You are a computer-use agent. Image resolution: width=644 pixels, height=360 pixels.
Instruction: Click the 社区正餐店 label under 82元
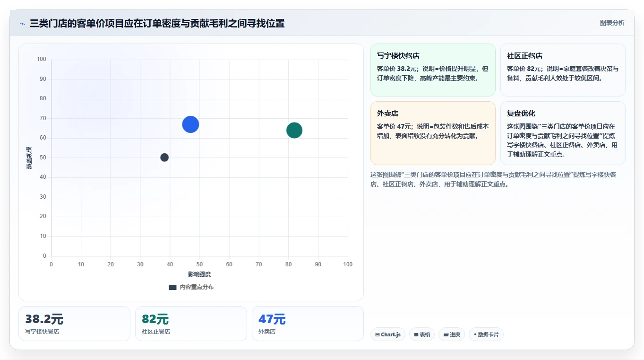156,332
